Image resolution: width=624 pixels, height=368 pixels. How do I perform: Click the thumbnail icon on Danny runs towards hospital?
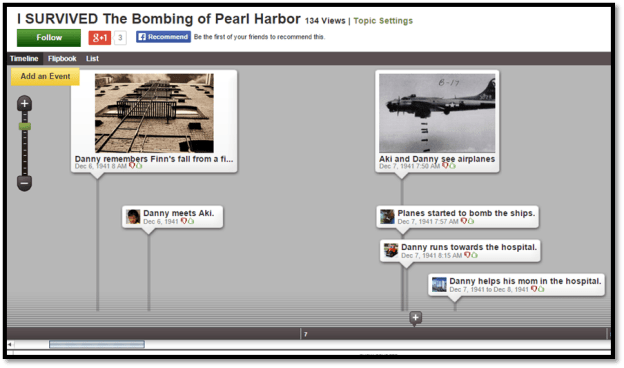391,251
